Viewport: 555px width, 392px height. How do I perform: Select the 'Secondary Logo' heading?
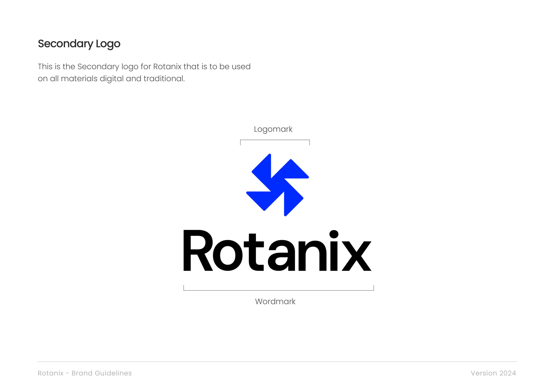(79, 44)
